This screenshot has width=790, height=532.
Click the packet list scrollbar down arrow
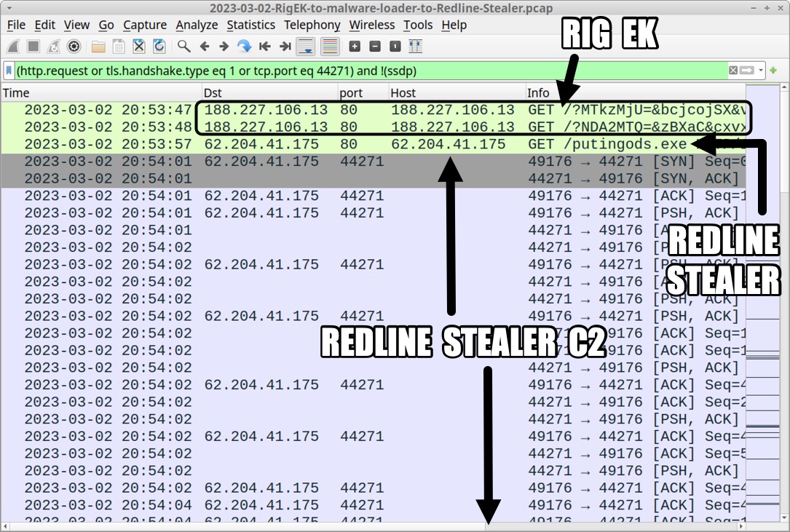tap(784, 517)
